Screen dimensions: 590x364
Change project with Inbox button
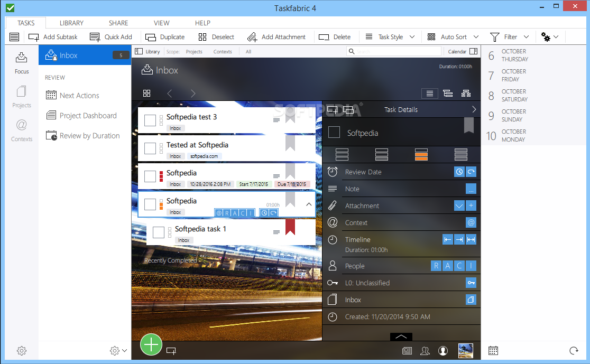pyautogui.click(x=471, y=300)
